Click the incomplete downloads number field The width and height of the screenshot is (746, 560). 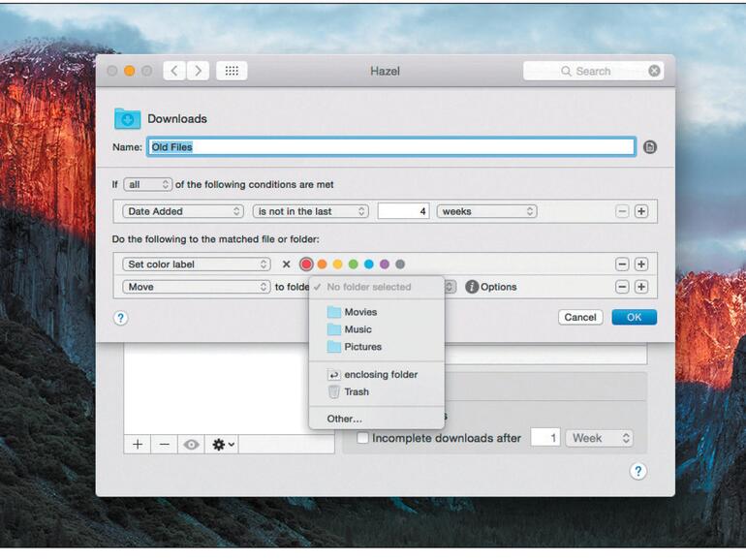pyautogui.click(x=545, y=438)
